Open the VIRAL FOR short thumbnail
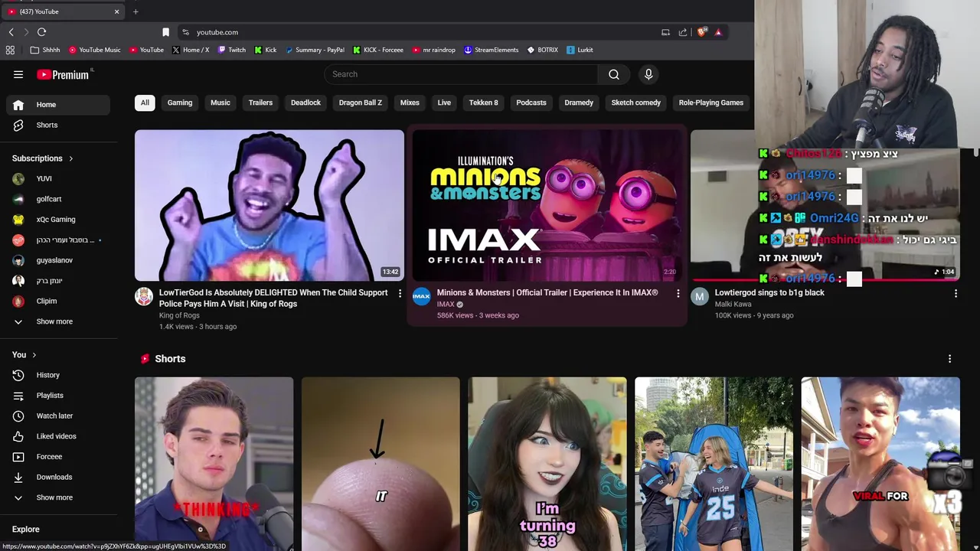 [x=880, y=464]
